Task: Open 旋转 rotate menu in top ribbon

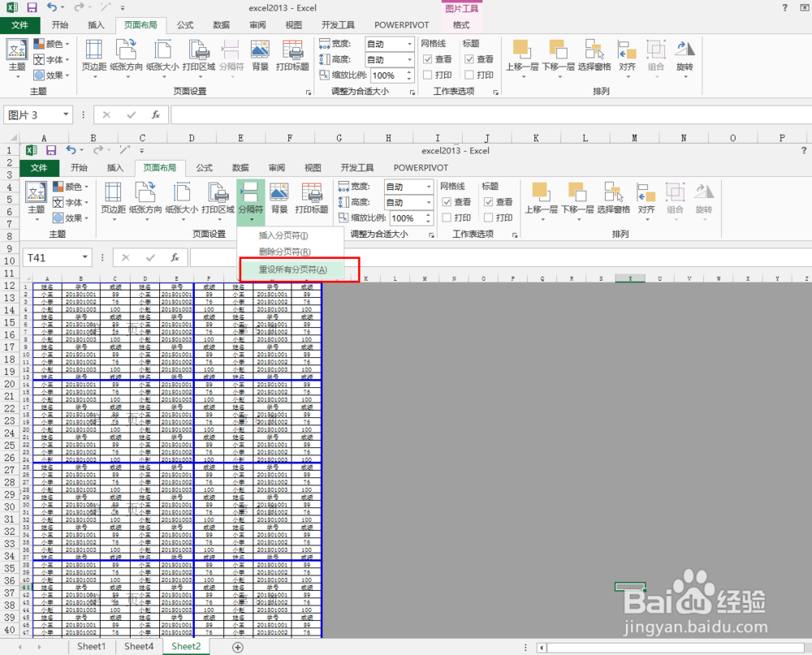Action: pos(685,58)
